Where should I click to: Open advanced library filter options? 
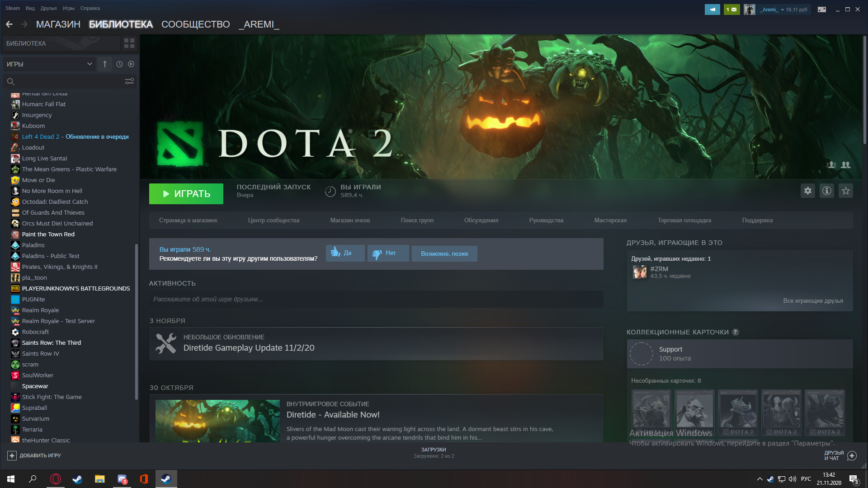click(x=129, y=81)
